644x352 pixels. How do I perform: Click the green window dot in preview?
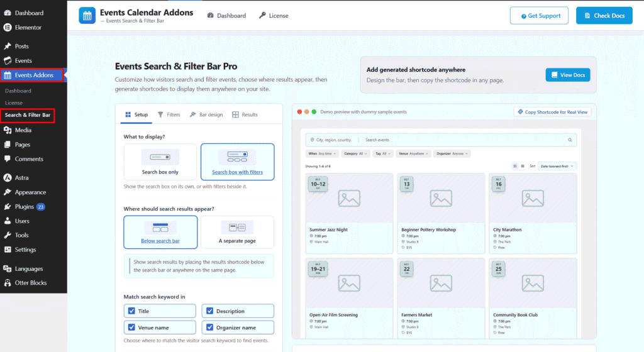pyautogui.click(x=314, y=112)
